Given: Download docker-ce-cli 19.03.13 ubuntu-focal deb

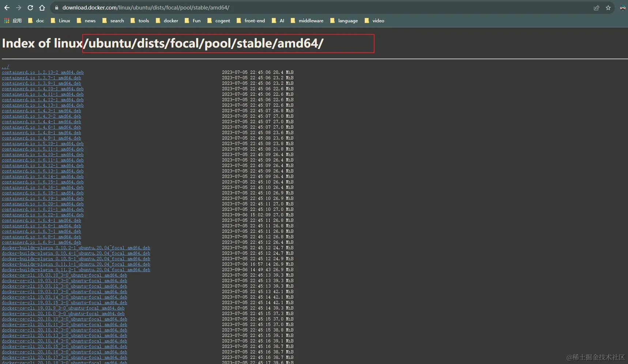Looking at the screenshot, I should click(64, 292).
